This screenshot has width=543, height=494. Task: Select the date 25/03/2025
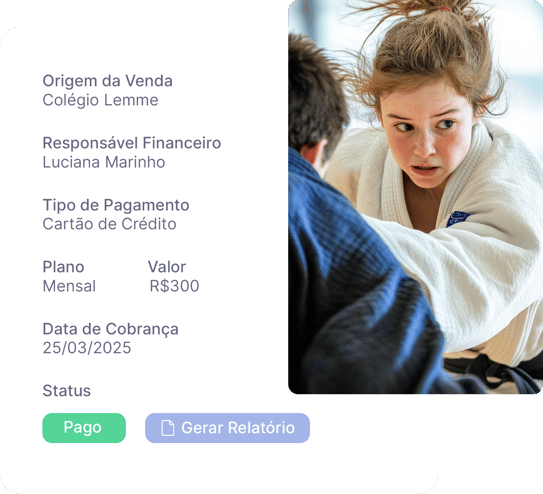pos(87,348)
